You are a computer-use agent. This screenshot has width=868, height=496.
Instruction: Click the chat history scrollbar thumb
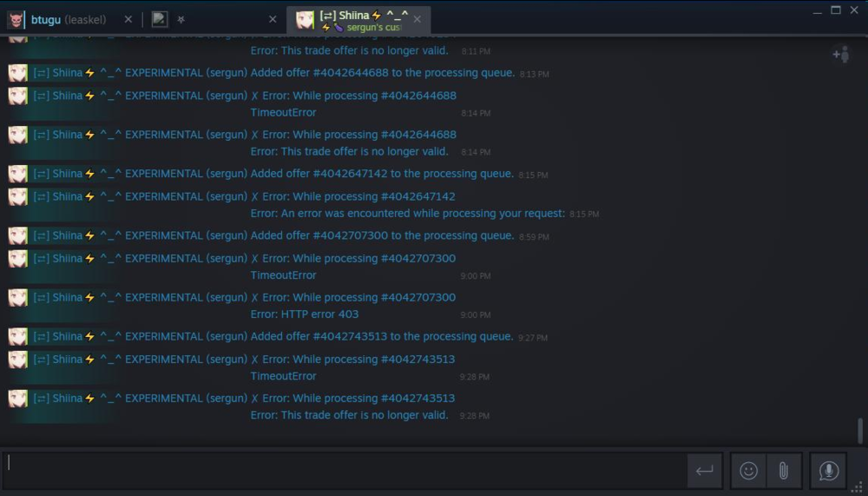click(x=860, y=431)
